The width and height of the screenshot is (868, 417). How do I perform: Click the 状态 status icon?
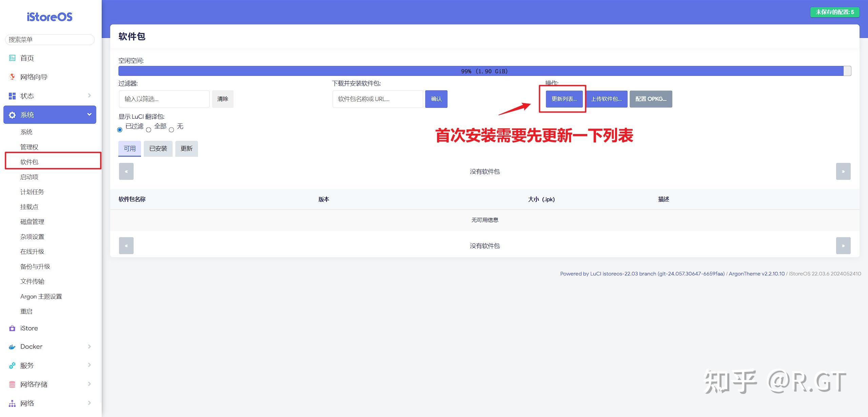12,96
